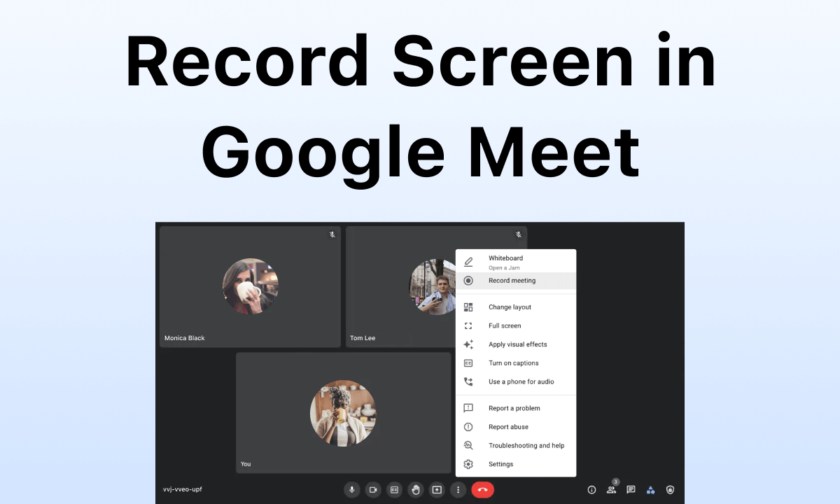This screenshot has width=840, height=504.
Task: Open the activities panel
Action: click(x=650, y=489)
